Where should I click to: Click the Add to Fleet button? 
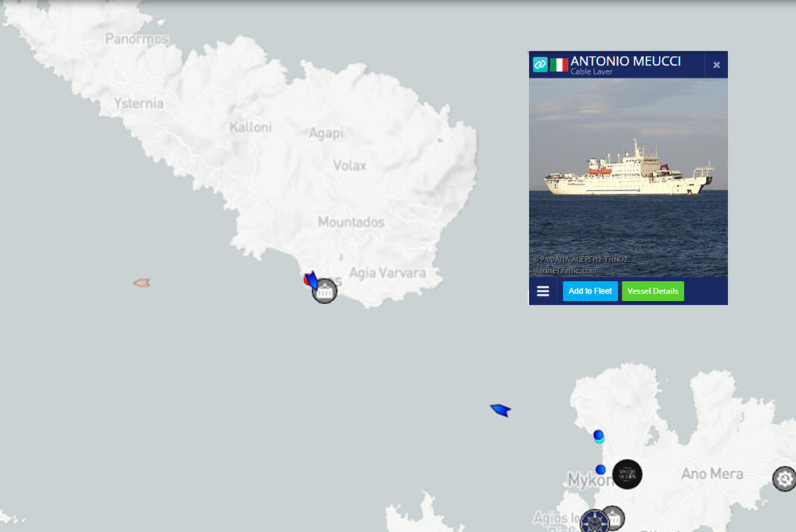(590, 291)
